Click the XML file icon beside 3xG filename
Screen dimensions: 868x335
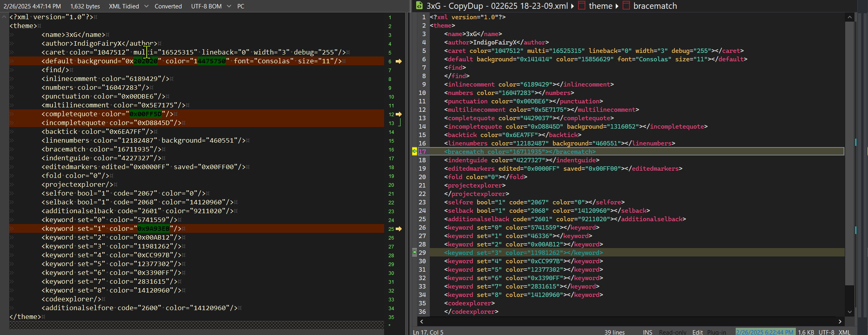[x=419, y=6]
